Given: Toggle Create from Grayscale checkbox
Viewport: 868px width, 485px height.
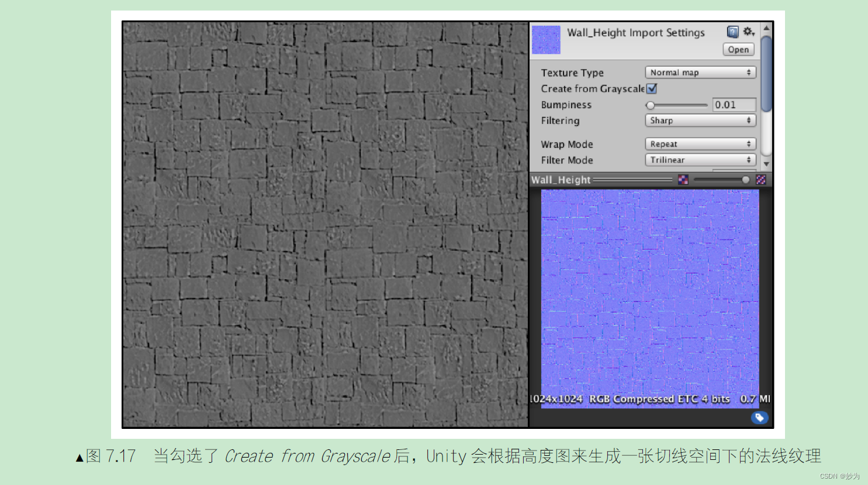Looking at the screenshot, I should (652, 89).
